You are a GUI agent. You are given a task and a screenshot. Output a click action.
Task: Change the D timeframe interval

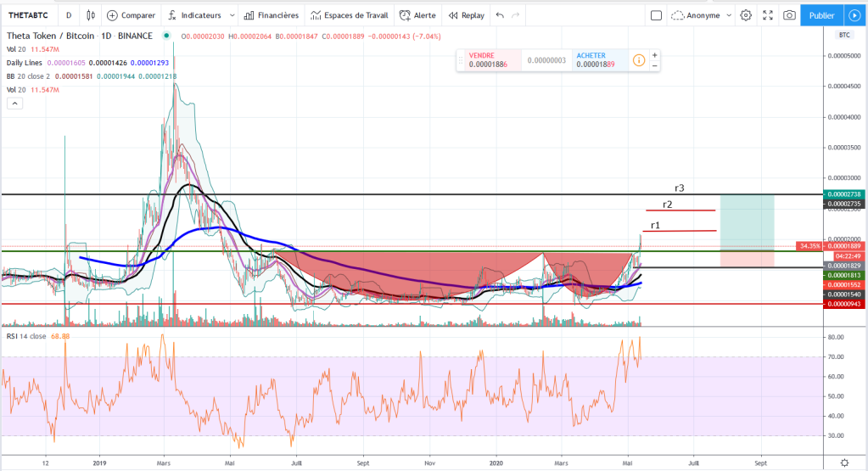69,15
